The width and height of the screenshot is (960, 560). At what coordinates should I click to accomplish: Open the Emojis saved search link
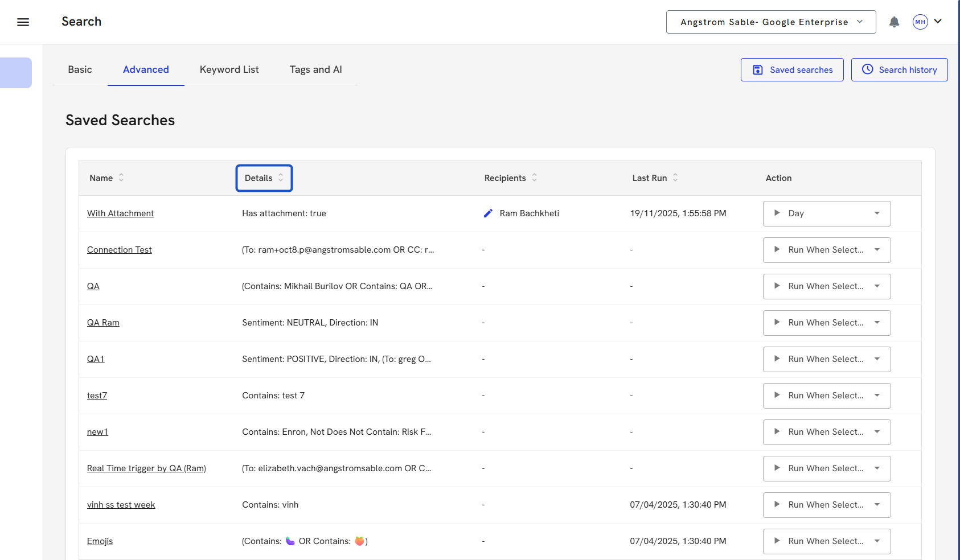point(100,541)
